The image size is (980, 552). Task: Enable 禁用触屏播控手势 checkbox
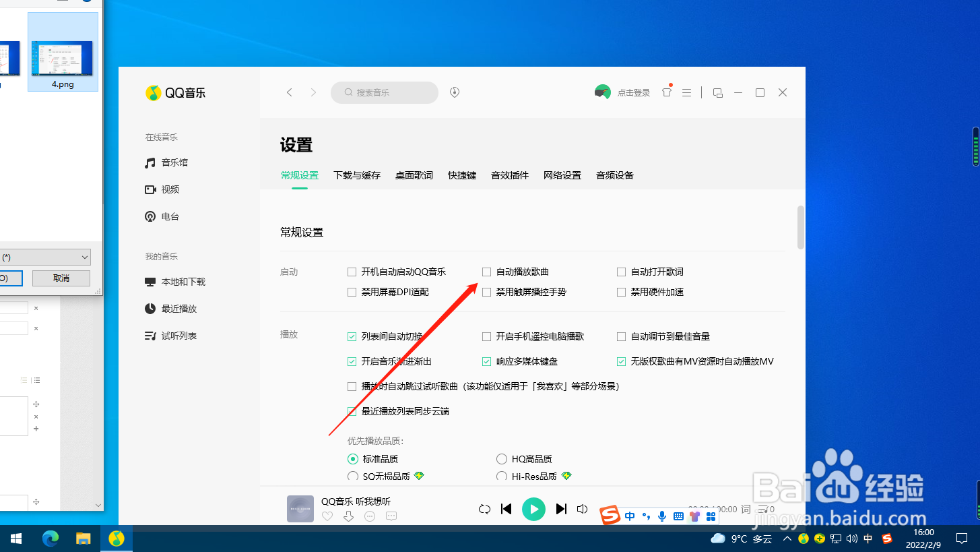[x=486, y=292]
